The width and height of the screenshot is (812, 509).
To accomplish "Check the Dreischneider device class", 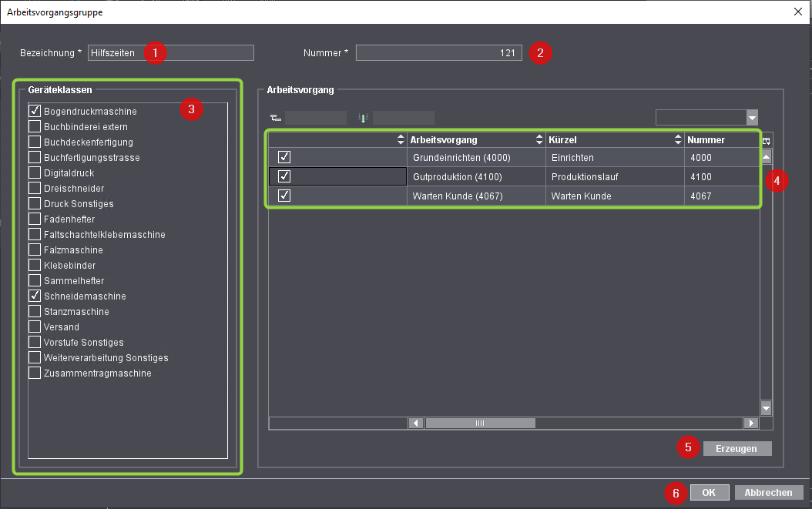I will (35, 188).
